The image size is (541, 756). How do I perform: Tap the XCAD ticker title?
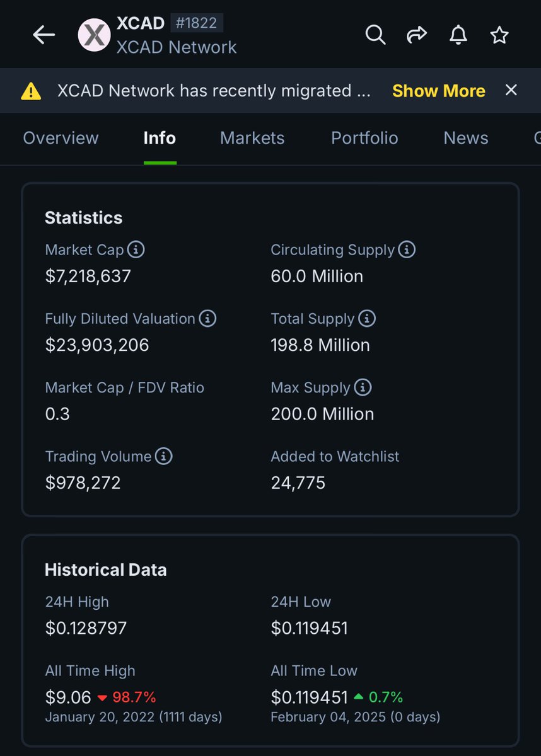click(141, 23)
